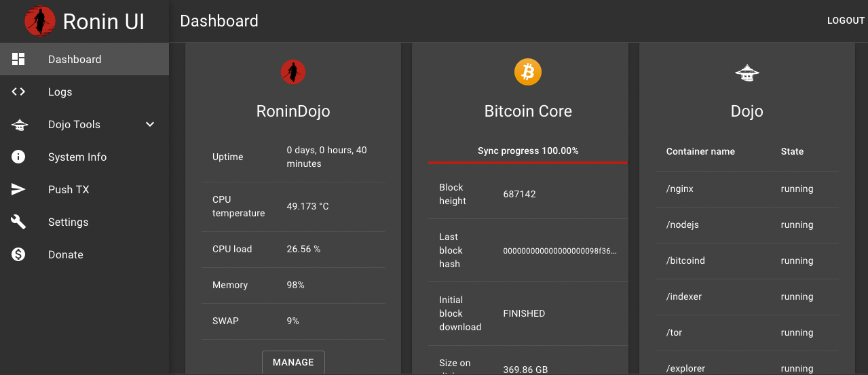
Task: Click the /nginx container name
Action: (680, 189)
